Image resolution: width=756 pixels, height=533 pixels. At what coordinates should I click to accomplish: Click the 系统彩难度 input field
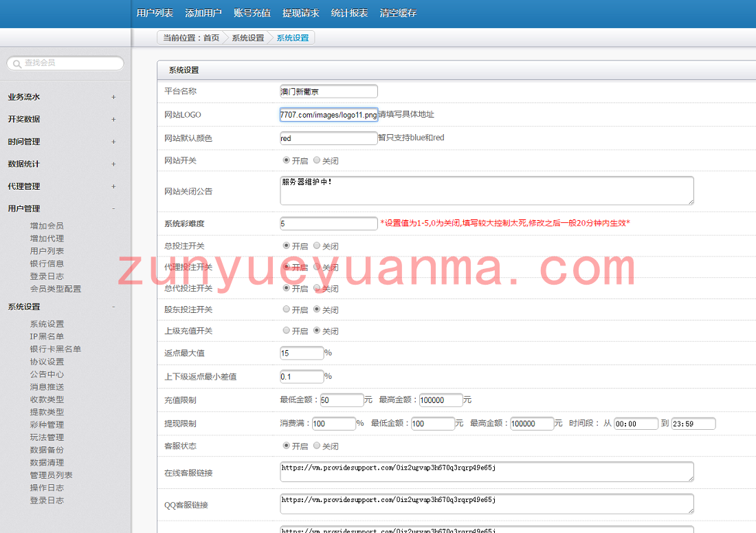coord(329,224)
